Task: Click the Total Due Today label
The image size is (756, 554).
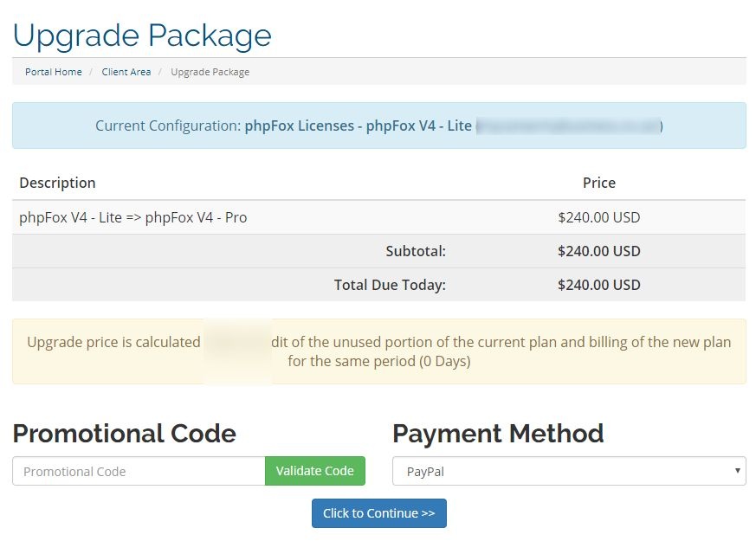Action: (x=390, y=285)
